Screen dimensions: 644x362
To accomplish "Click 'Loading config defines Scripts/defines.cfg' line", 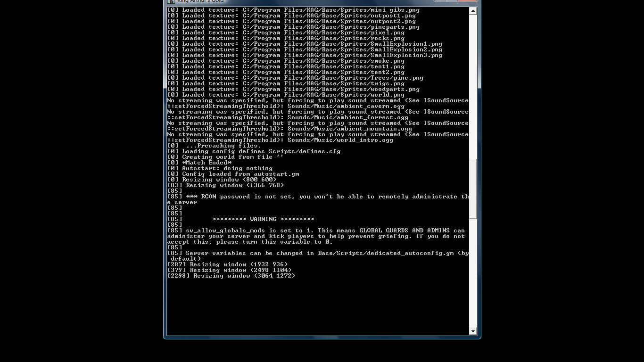I will (x=254, y=151).
